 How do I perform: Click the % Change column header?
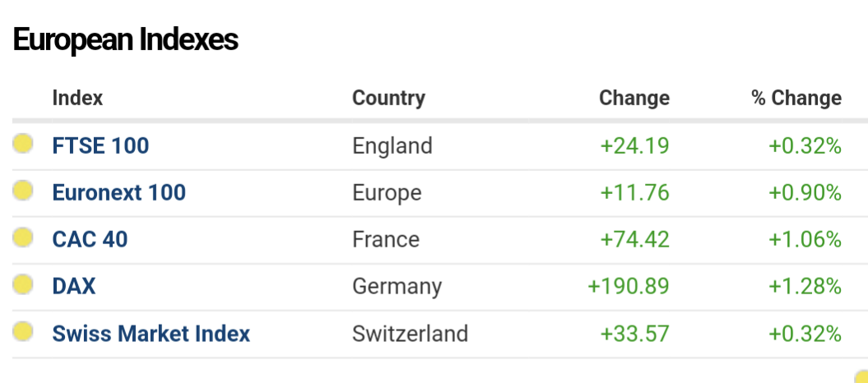pos(796,99)
